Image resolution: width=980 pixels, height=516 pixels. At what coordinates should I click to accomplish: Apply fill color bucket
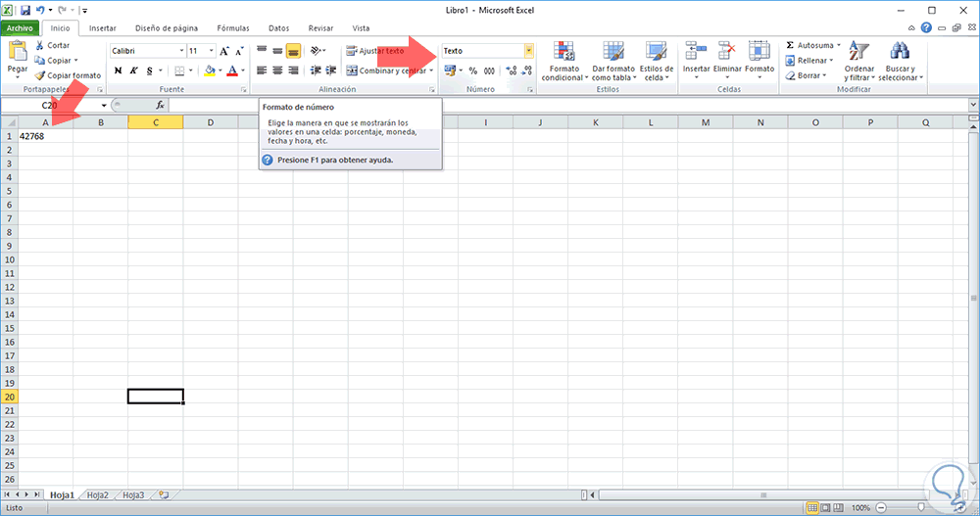tap(210, 70)
